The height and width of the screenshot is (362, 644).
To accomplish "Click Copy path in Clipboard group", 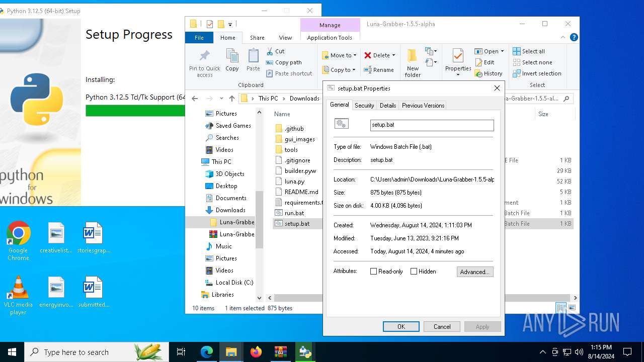I will [x=284, y=62].
